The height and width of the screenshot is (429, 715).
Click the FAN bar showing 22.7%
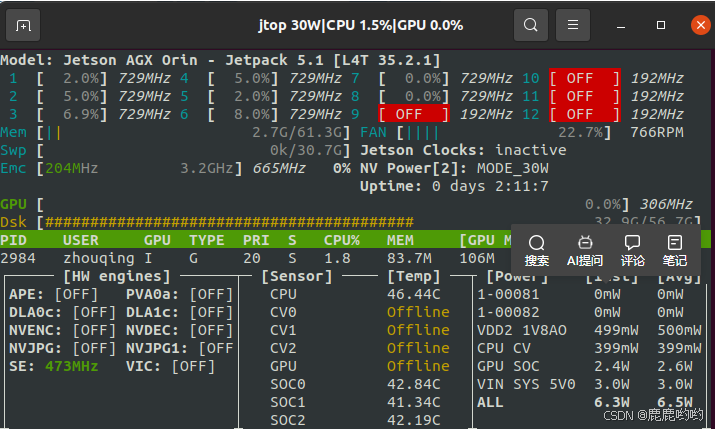click(x=503, y=133)
